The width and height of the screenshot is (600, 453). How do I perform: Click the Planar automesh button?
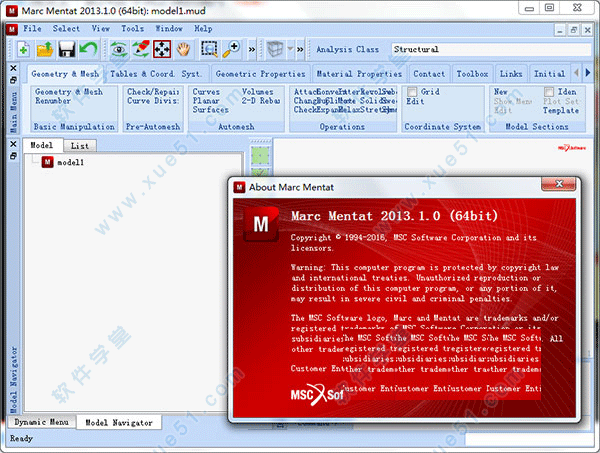click(x=206, y=101)
